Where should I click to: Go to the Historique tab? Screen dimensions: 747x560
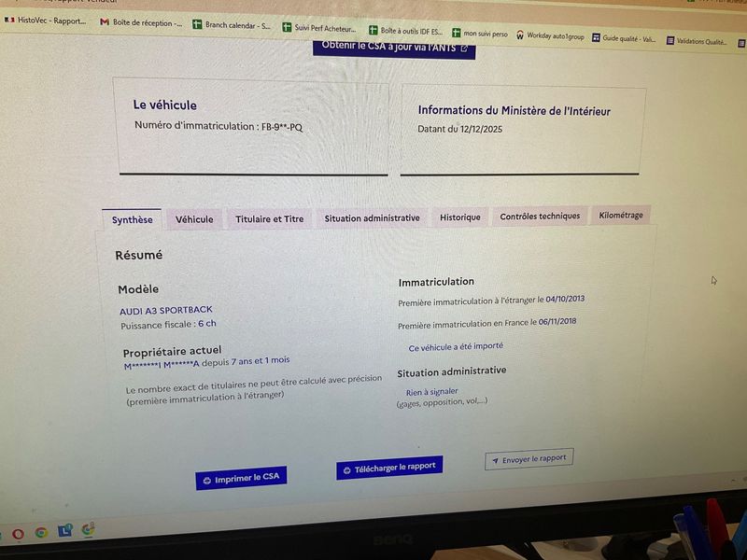pyautogui.click(x=460, y=217)
